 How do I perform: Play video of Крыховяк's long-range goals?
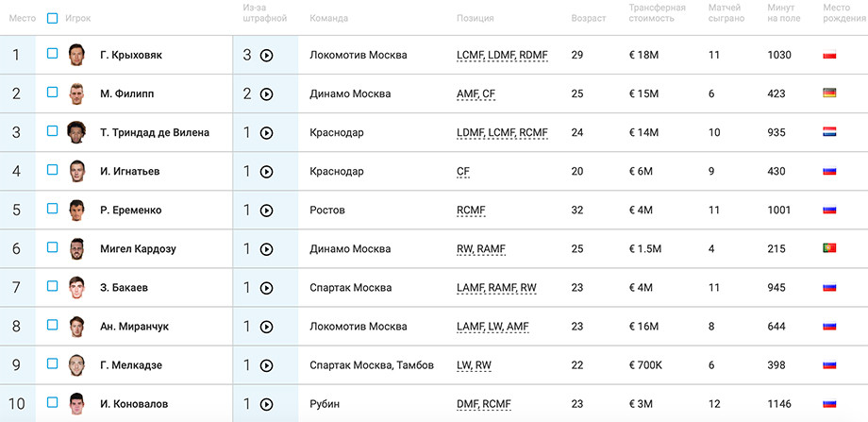(267, 56)
